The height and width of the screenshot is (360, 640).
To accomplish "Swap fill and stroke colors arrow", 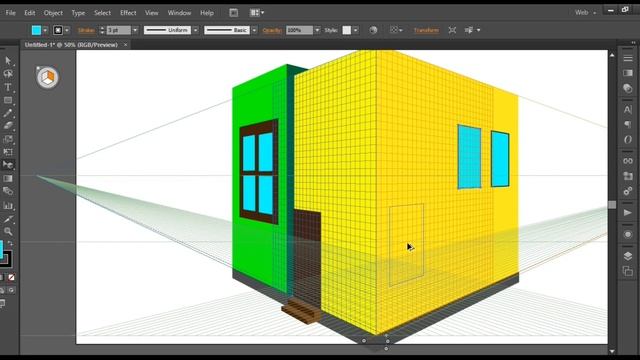I will (x=11, y=243).
